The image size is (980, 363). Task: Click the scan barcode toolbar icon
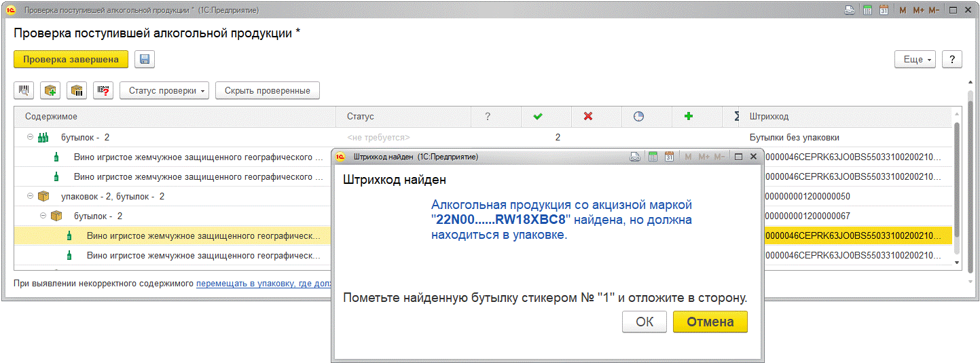pos(24,91)
